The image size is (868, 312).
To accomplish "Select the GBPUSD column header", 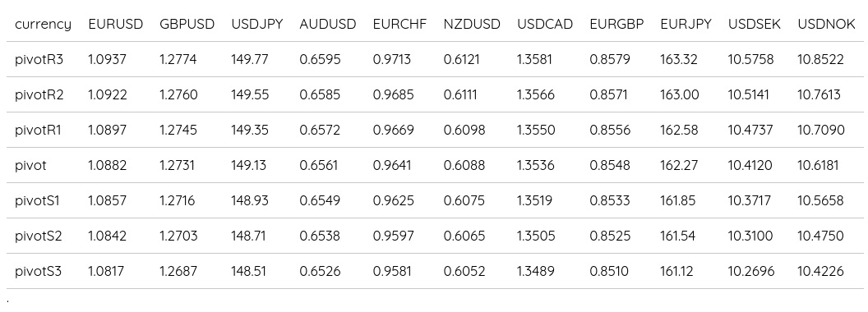I will pos(187,25).
